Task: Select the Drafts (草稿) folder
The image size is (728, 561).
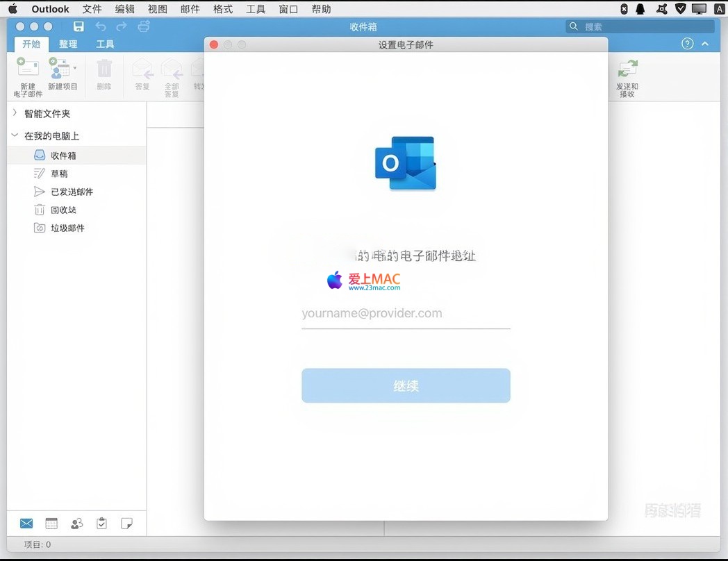Action: pyautogui.click(x=60, y=174)
